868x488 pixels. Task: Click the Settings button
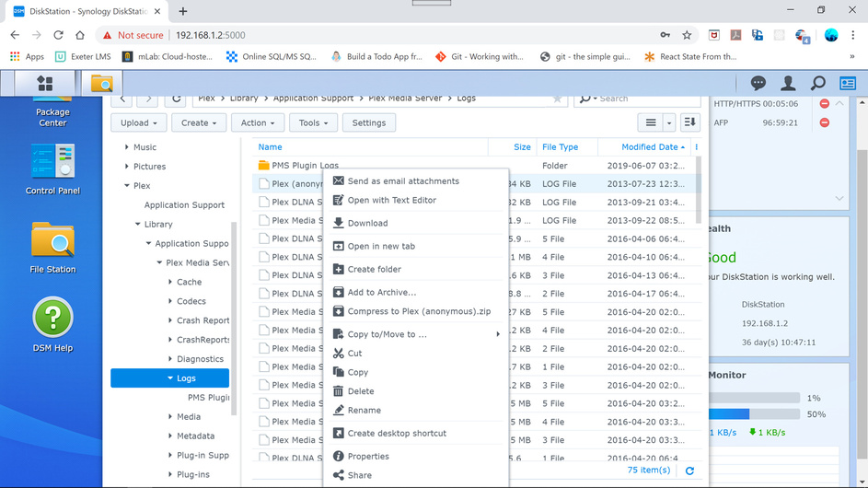tap(369, 123)
